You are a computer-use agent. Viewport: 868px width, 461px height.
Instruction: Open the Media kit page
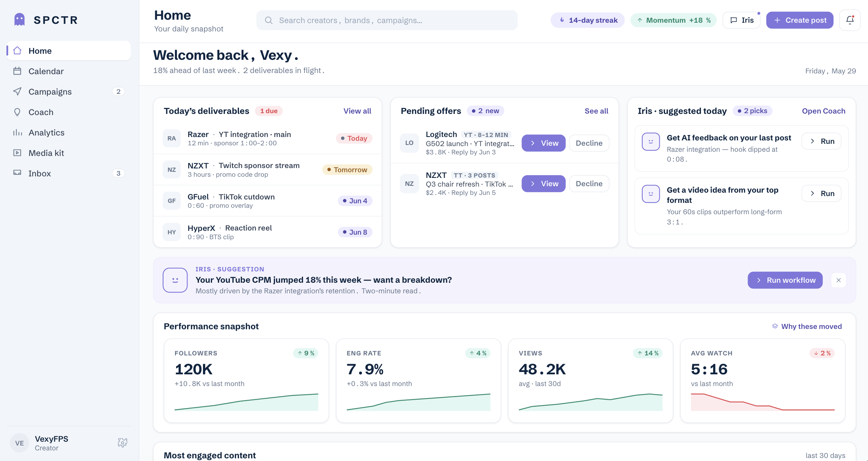point(69,153)
